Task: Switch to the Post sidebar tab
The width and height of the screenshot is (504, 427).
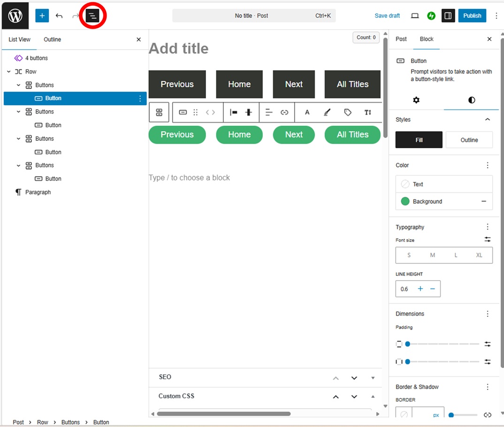Action: (x=401, y=39)
